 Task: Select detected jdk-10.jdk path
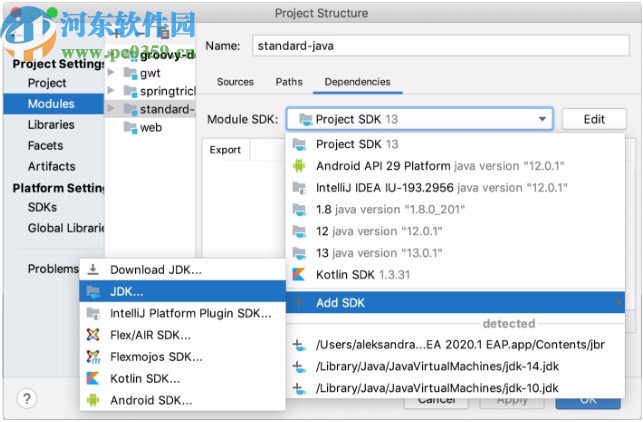point(455,388)
